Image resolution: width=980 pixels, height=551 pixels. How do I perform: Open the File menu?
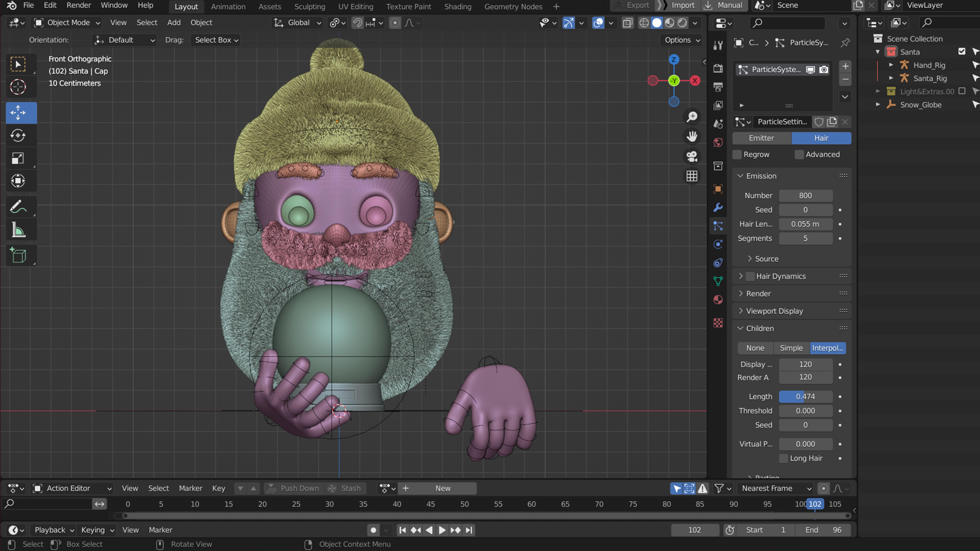coord(29,5)
